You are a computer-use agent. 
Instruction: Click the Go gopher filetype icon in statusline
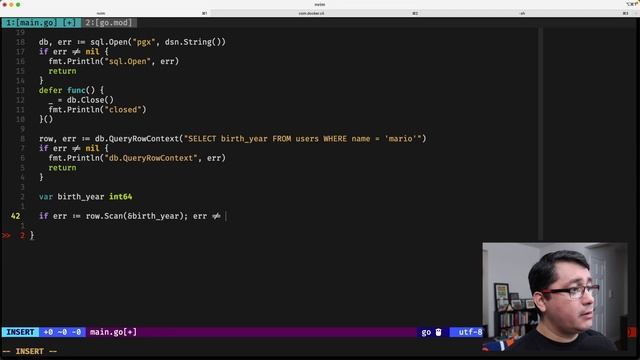[438, 332]
